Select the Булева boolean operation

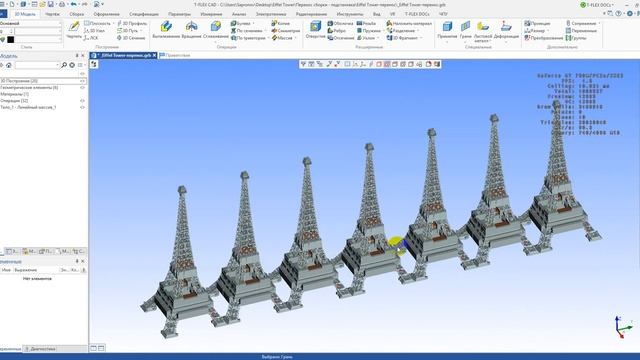pyautogui.click(x=240, y=24)
